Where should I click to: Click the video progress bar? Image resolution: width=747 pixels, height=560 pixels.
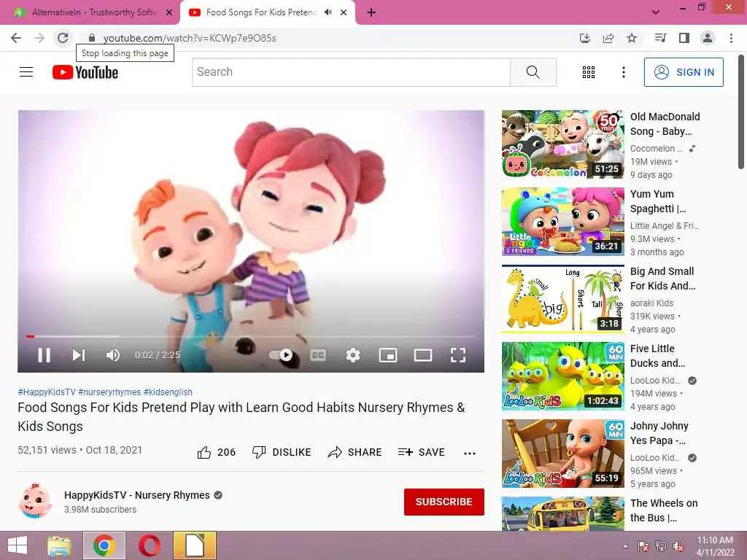[251, 336]
